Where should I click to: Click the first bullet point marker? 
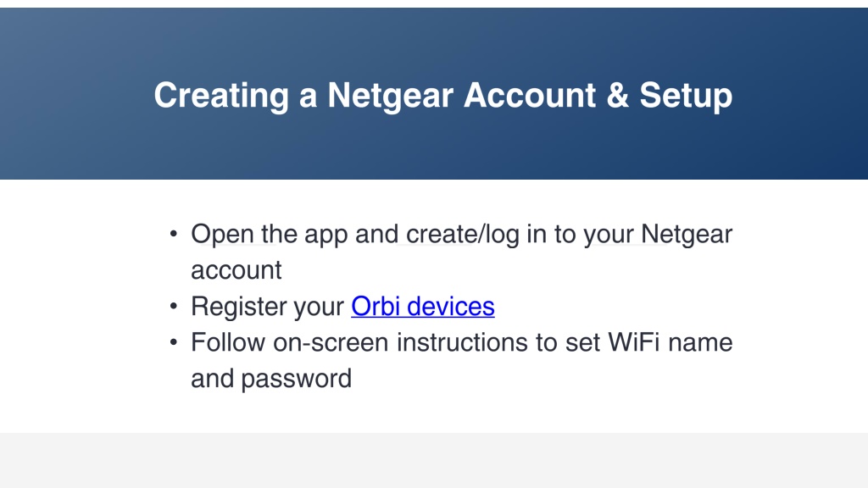[x=173, y=234]
